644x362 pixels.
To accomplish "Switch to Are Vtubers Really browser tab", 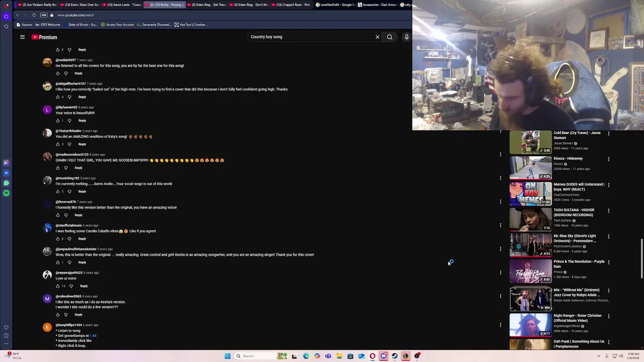I will (37, 5).
